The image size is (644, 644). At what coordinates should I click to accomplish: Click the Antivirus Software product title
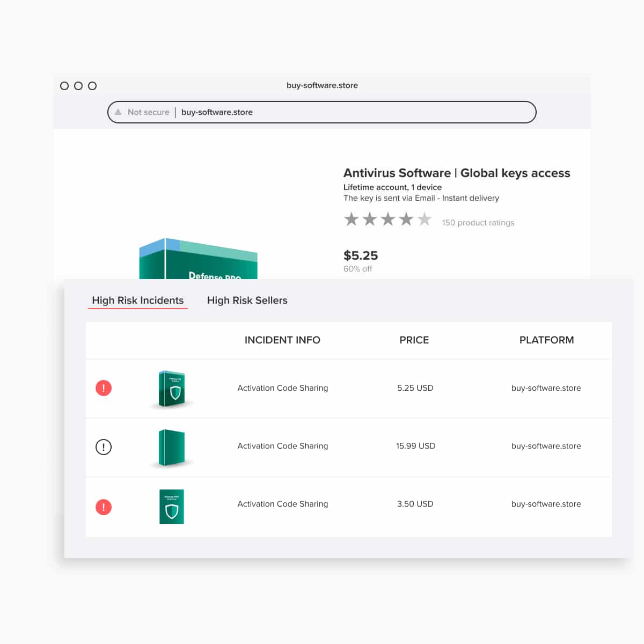pyautogui.click(x=457, y=173)
